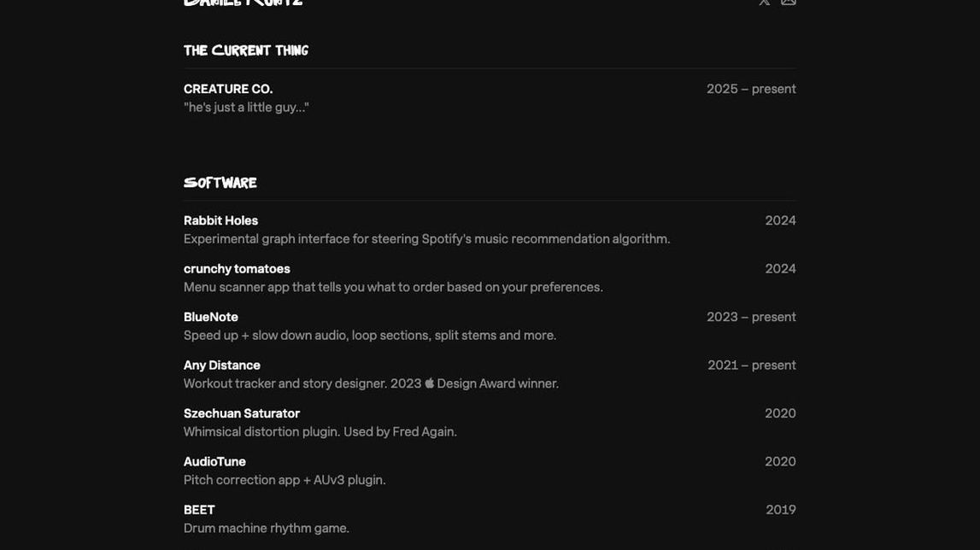
Task: Open the BlueNote project
Action: click(211, 317)
